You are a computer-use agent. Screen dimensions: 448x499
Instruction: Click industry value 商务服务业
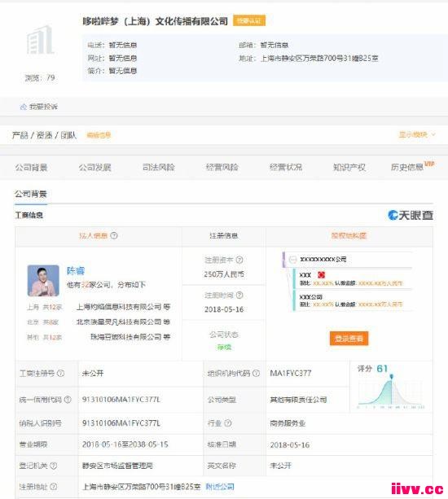pyautogui.click(x=288, y=423)
